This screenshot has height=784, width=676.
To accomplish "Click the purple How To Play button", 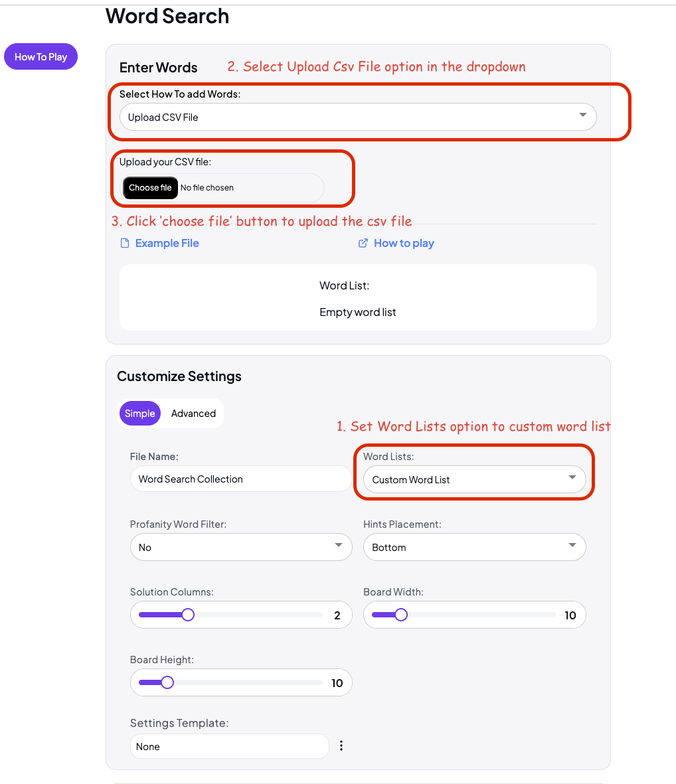I will pyautogui.click(x=41, y=56).
